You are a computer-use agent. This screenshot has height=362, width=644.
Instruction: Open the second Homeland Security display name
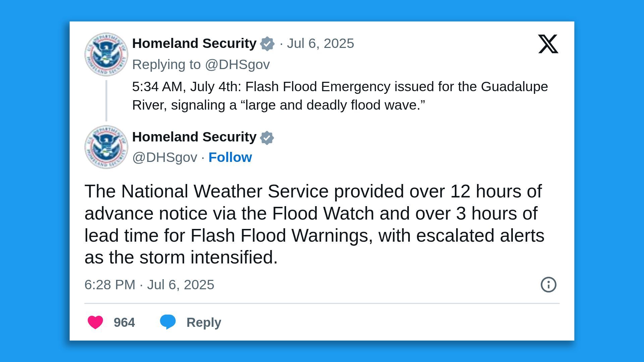(194, 137)
